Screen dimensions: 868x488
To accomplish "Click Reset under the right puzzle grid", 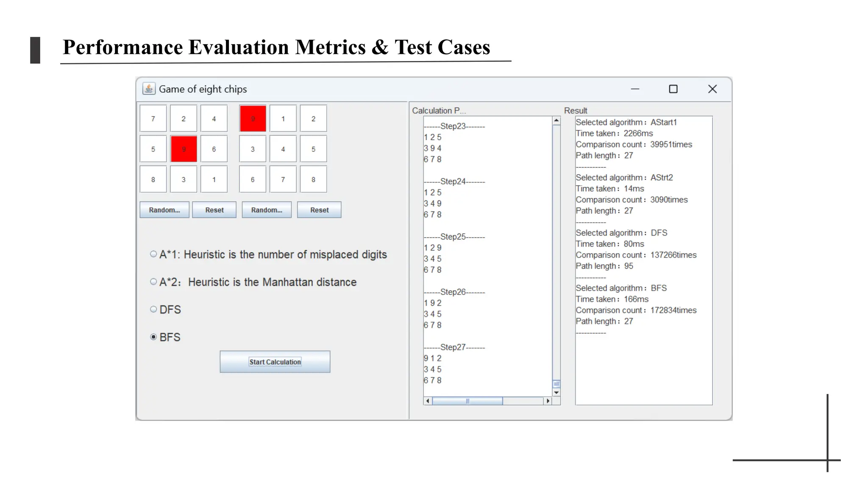I will coord(319,210).
